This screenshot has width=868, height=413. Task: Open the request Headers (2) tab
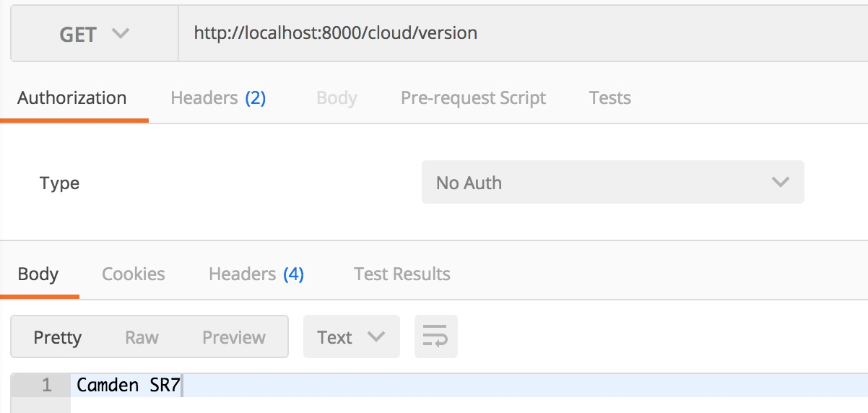tap(218, 98)
